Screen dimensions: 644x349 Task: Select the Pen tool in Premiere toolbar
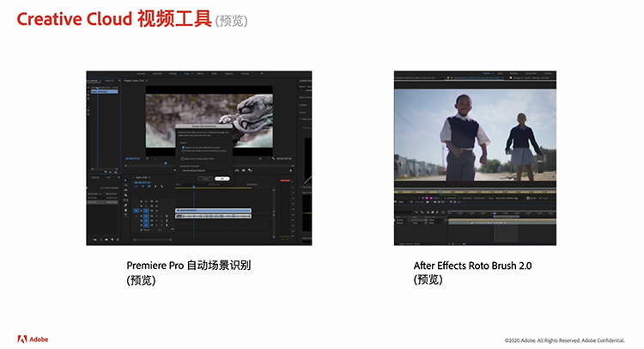point(125,205)
